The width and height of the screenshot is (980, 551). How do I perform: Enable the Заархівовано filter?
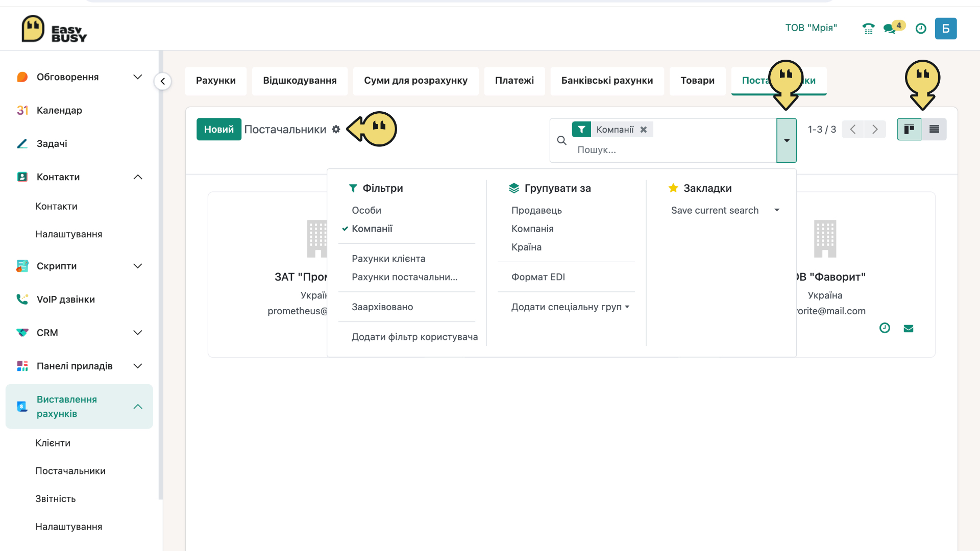coord(382,307)
